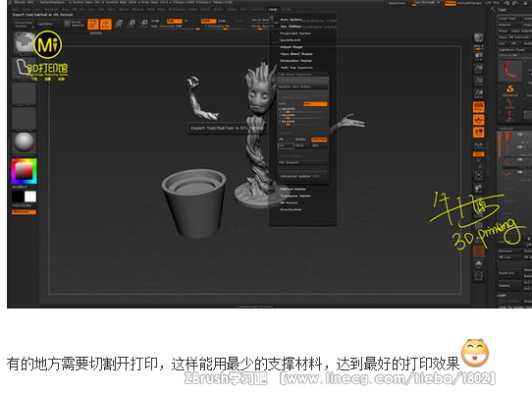Click the BPR render icon

(479, 37)
